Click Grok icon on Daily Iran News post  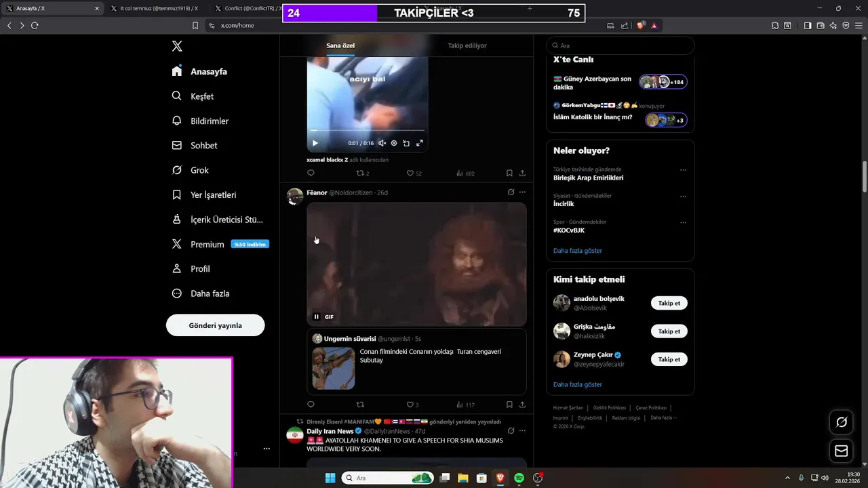(511, 430)
